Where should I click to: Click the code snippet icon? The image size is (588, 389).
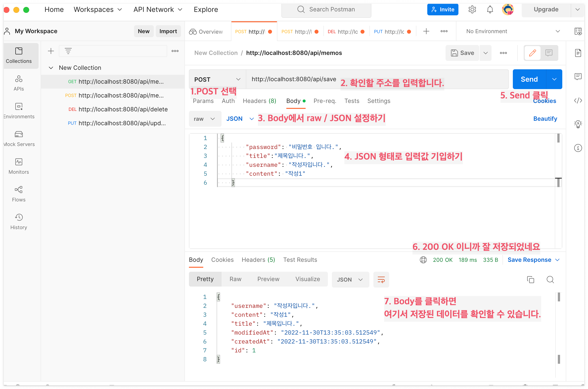578,100
